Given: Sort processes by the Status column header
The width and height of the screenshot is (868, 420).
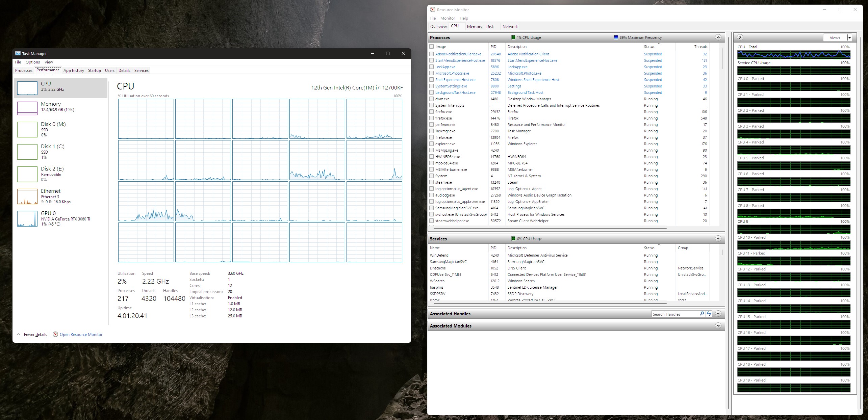Looking at the screenshot, I should point(658,47).
